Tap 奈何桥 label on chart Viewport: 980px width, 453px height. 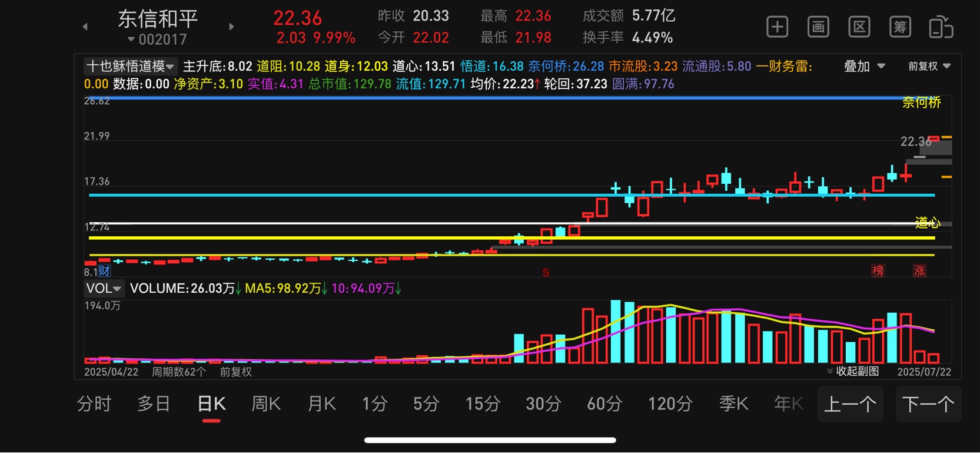[921, 102]
